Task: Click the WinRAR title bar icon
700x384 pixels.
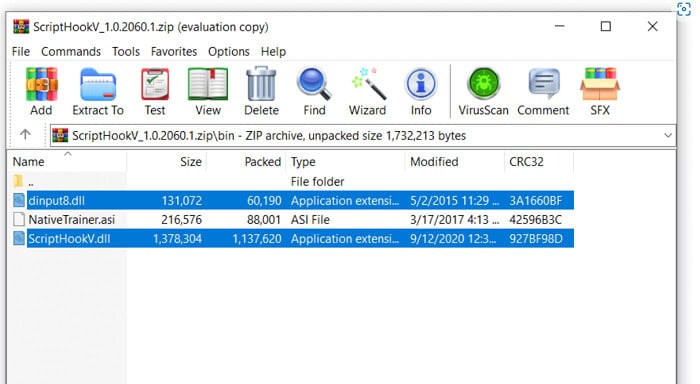Action: coord(21,27)
